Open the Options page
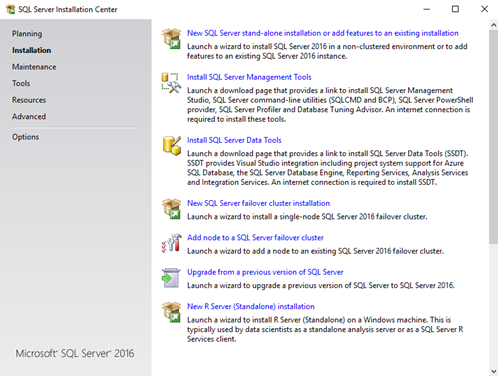Screen dimensions: 498x376 tap(25, 137)
